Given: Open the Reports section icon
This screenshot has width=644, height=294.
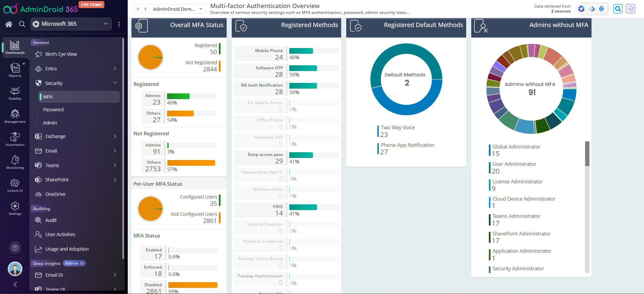Looking at the screenshot, I should (x=15, y=70).
